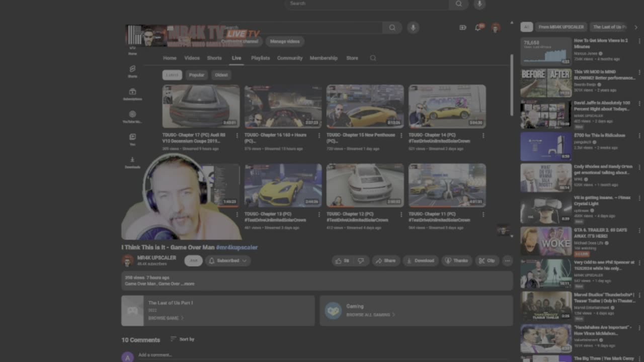Click the next arrow beside recommendation chips

click(636, 27)
